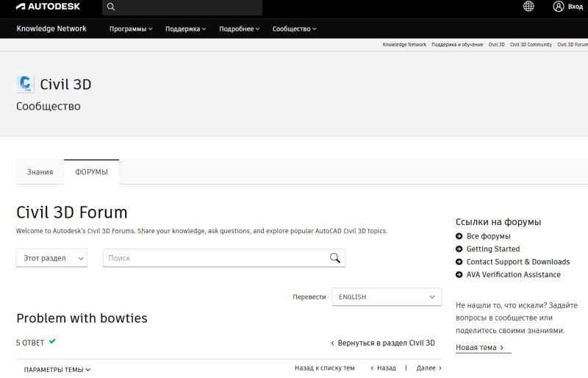Screen dimensions: 588x378
Task: Open the ENGLISH translation dropdown
Action: click(x=387, y=297)
